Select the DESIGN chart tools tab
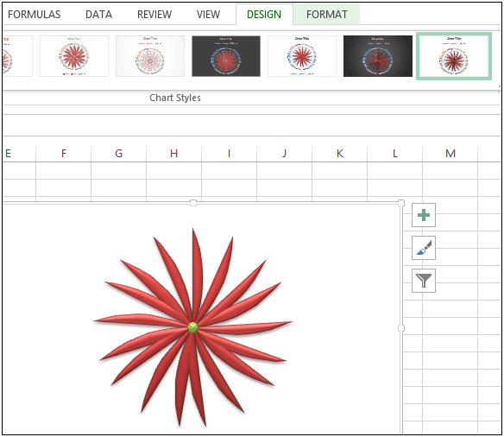This screenshot has width=504, height=437. point(264,15)
